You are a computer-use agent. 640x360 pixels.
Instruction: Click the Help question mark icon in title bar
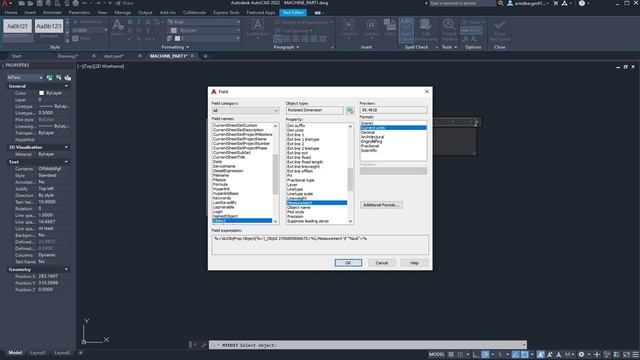click(582, 3)
